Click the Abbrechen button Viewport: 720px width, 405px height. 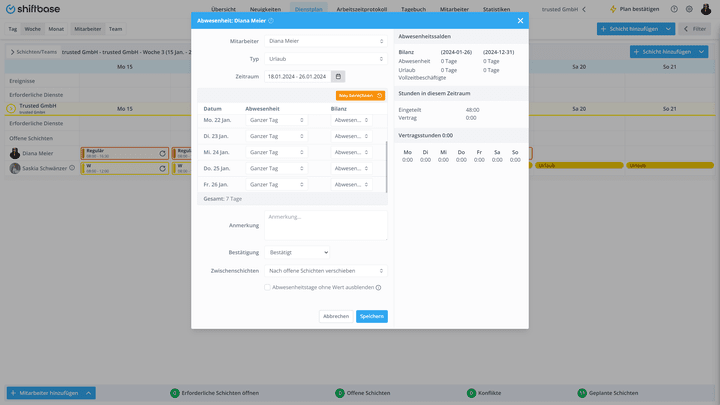pyautogui.click(x=336, y=316)
